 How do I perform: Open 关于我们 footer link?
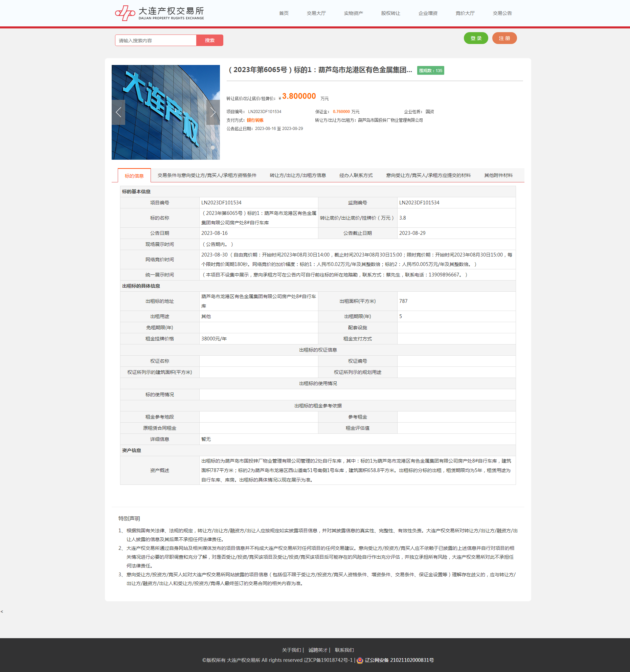click(291, 650)
